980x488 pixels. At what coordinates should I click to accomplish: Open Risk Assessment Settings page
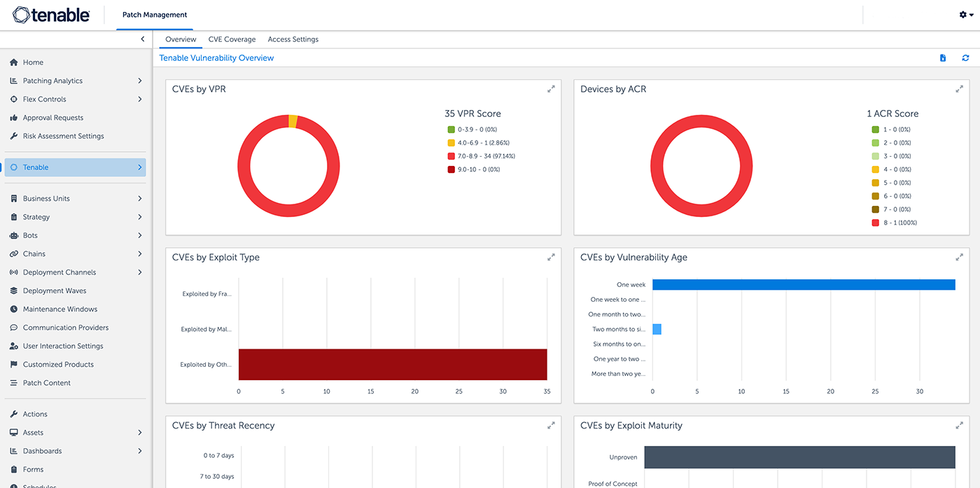(x=63, y=136)
